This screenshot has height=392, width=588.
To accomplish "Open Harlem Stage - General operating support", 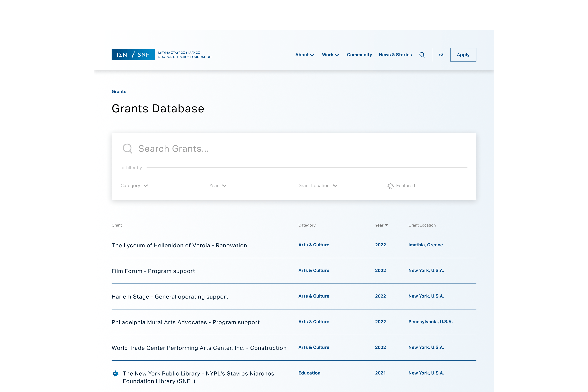I will click(170, 297).
